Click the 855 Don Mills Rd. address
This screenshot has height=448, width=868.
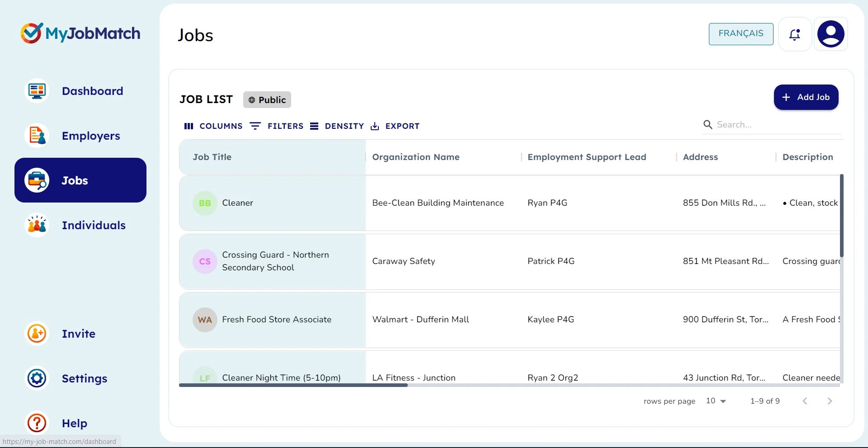[x=724, y=203]
